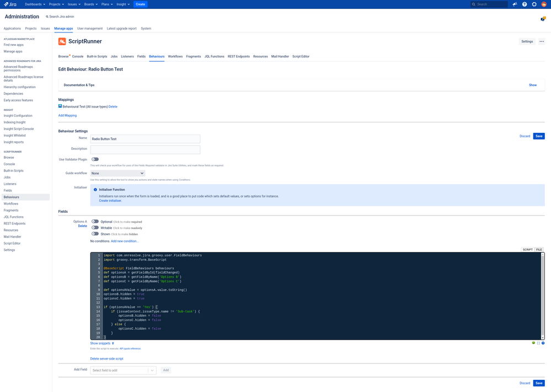Expand Show snippets below the editor
The image size is (551, 392).
[x=101, y=343]
